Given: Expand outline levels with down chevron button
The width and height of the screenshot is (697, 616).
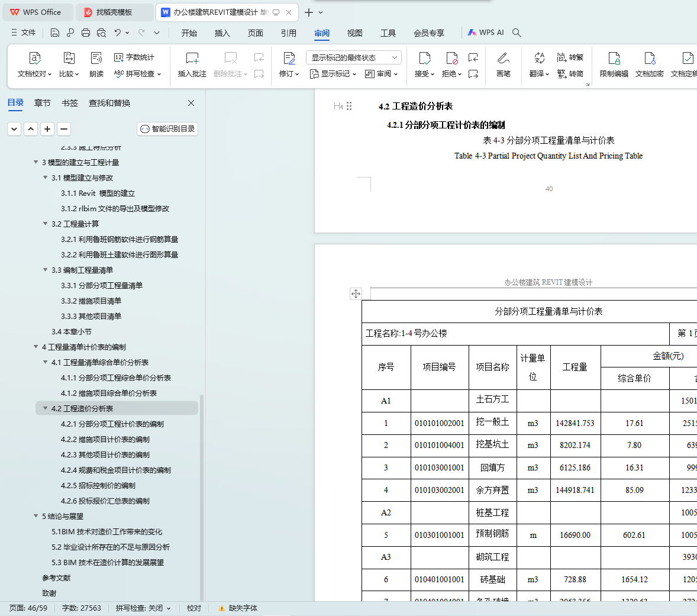Looking at the screenshot, I should (x=14, y=129).
